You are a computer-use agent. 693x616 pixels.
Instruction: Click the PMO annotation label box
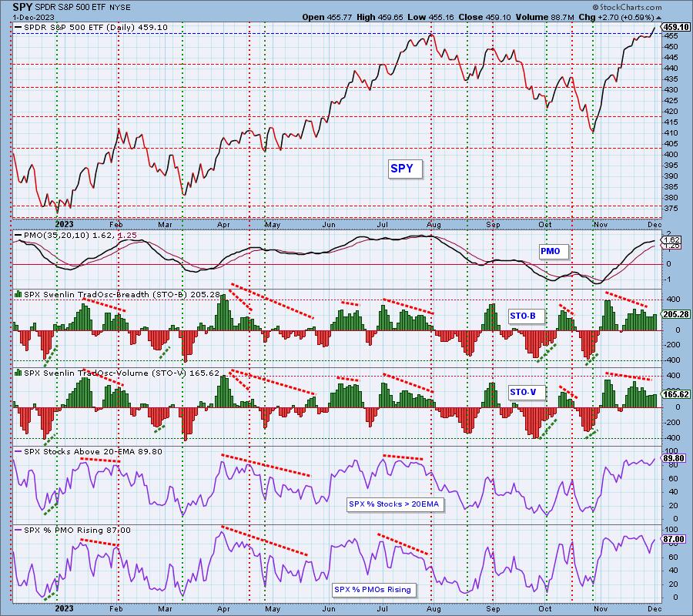[553, 252]
